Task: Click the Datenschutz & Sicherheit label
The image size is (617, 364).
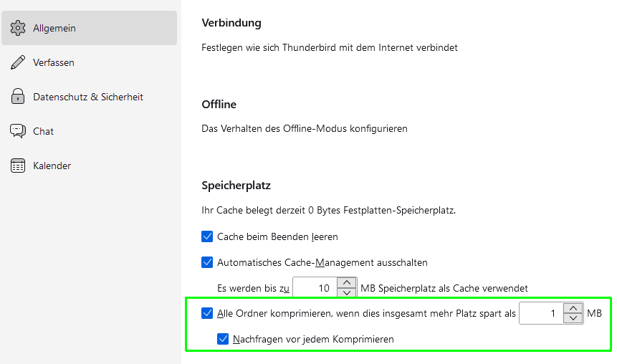Action: (x=88, y=97)
